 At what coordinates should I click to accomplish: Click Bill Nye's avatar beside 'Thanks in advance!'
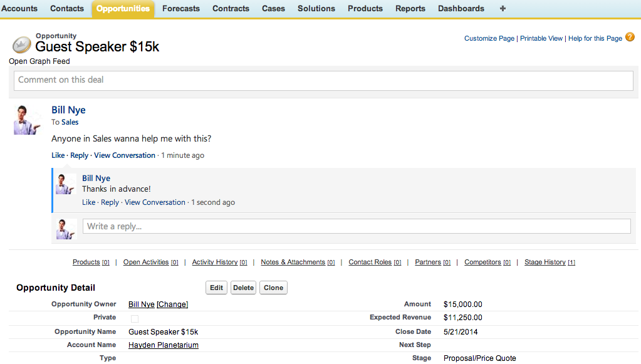[66, 184]
